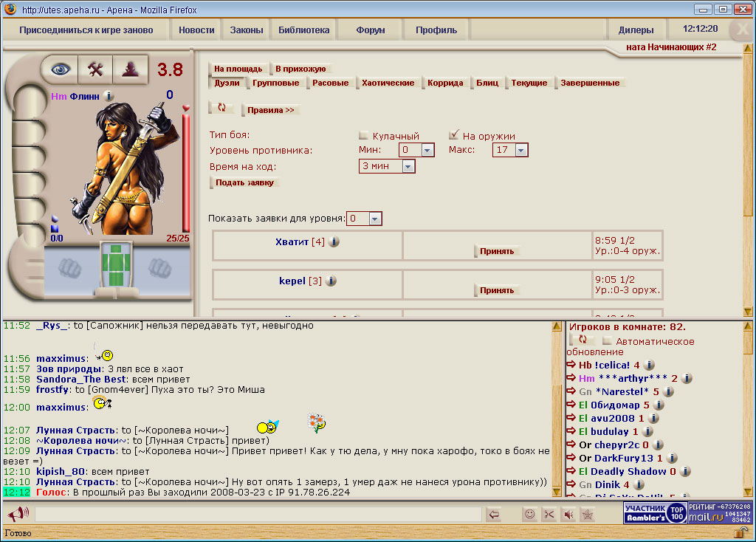Screen dimensions: 756x542
Task: Click the green body armor figure
Action: pyautogui.click(x=116, y=266)
